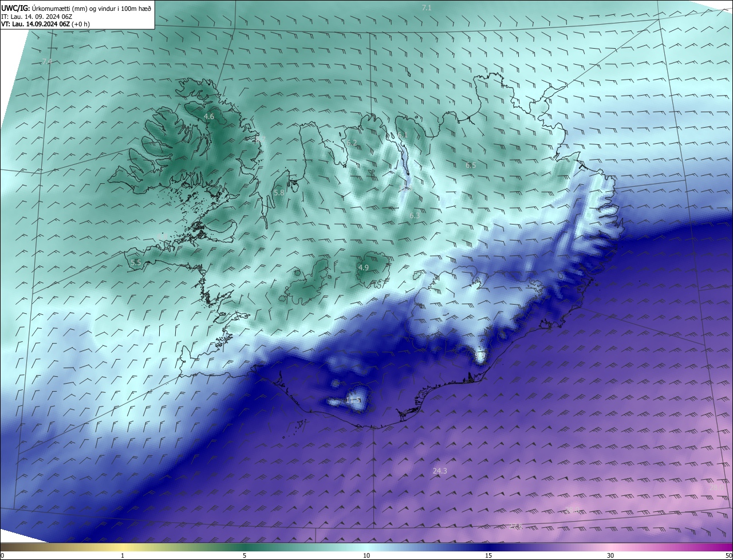The height and width of the screenshot is (560, 733).
Task: Click the 'IT: Lau. 14. 09. 2024 06Z' line
Action: (38, 17)
